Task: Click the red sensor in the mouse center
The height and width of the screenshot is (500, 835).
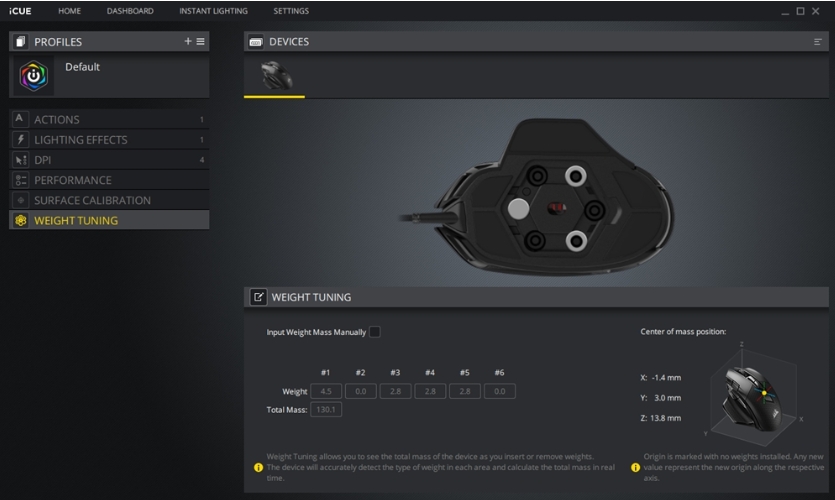Action: click(x=556, y=208)
